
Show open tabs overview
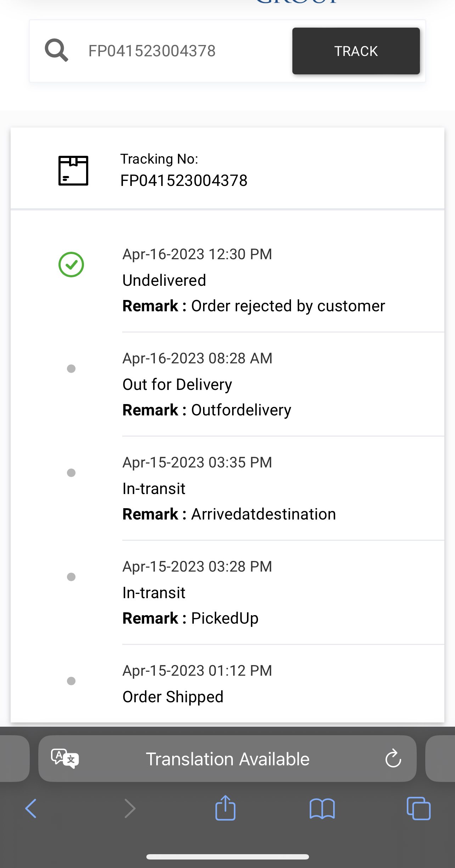pos(419,809)
